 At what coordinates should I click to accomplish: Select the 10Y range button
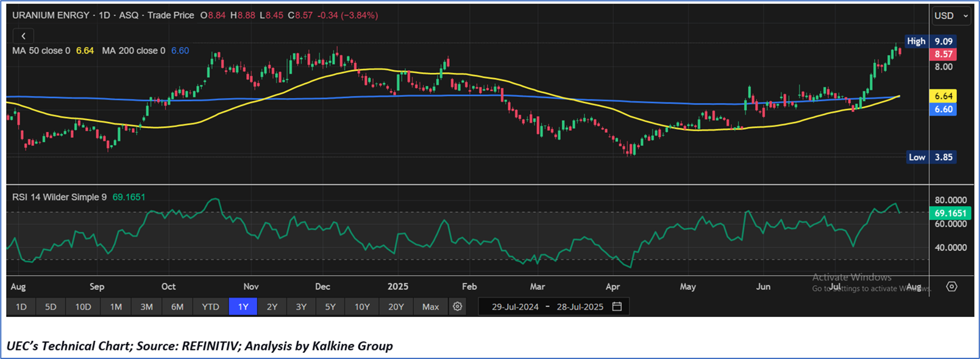coord(362,307)
